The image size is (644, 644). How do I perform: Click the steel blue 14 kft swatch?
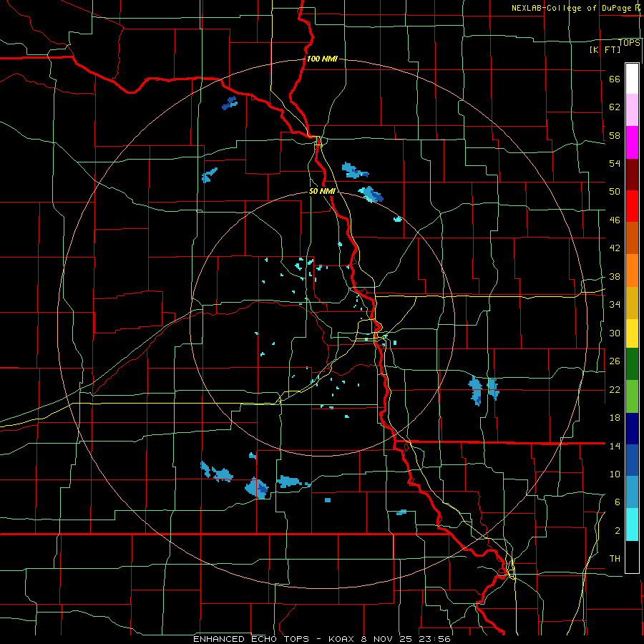coord(632,492)
